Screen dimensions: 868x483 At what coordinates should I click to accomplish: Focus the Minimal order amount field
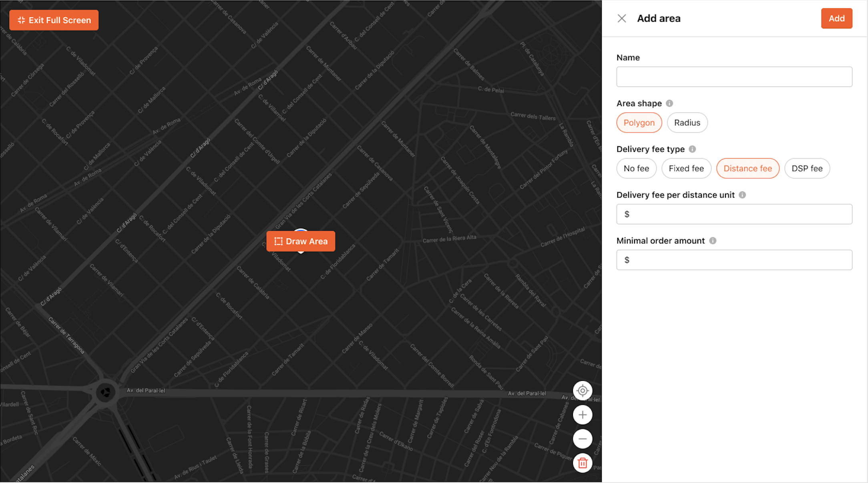(734, 260)
